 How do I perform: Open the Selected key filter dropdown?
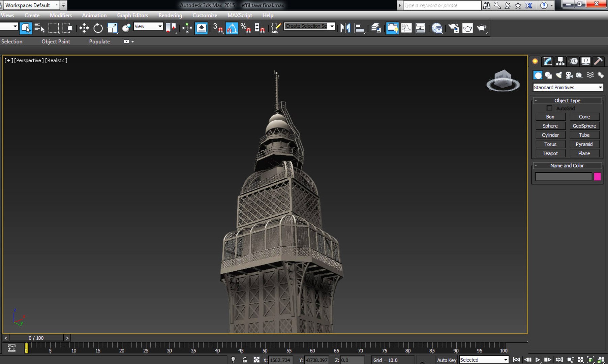pos(484,360)
